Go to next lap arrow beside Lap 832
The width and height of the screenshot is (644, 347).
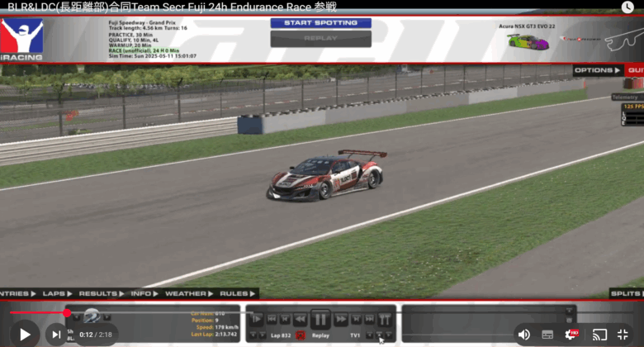pos(263,335)
